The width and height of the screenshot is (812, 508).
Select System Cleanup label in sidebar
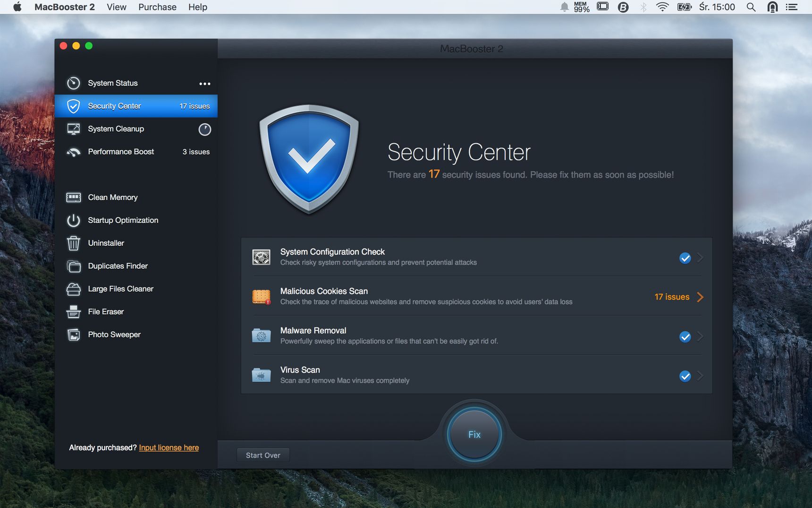click(116, 129)
